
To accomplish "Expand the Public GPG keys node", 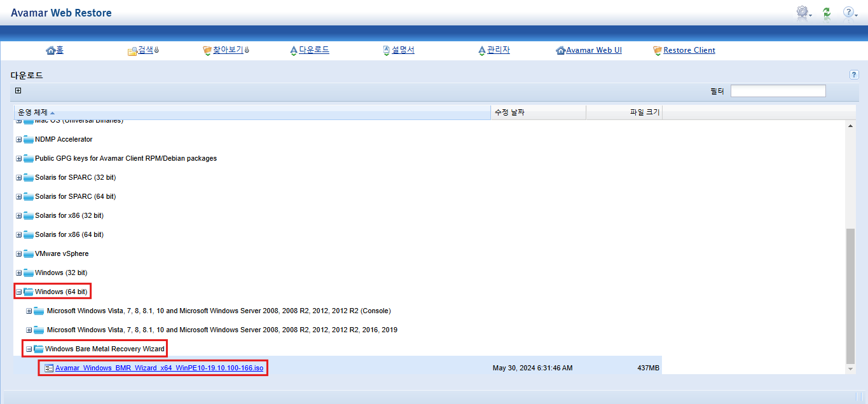I will pos(19,159).
